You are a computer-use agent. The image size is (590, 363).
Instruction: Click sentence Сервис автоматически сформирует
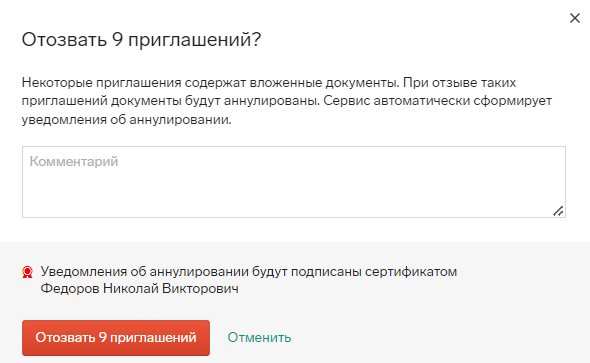pyautogui.click(x=437, y=101)
